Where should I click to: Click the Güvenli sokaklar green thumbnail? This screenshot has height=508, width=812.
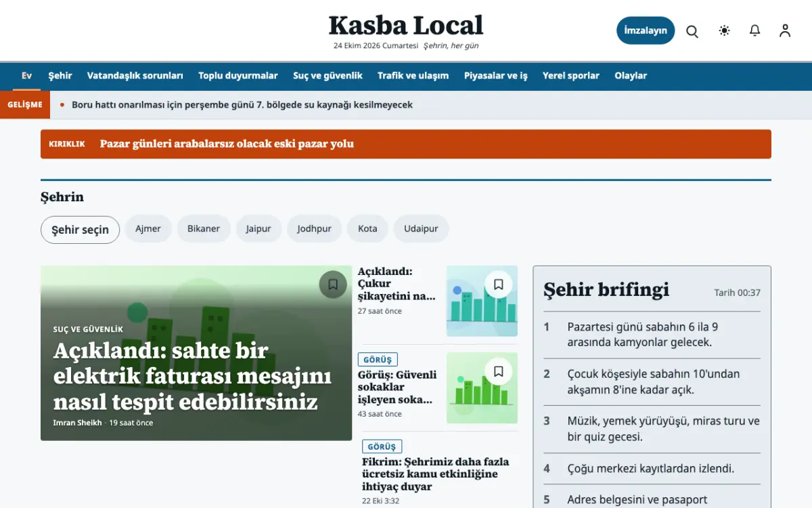482,388
